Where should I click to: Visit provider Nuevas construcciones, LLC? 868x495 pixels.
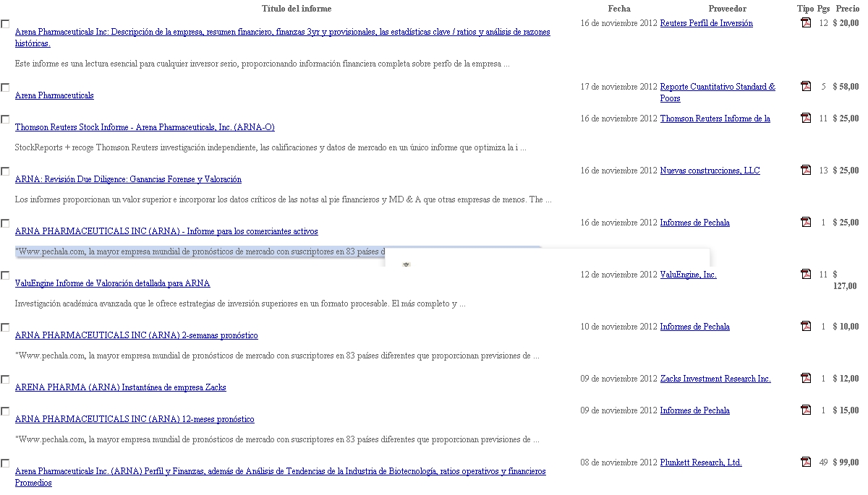point(710,171)
